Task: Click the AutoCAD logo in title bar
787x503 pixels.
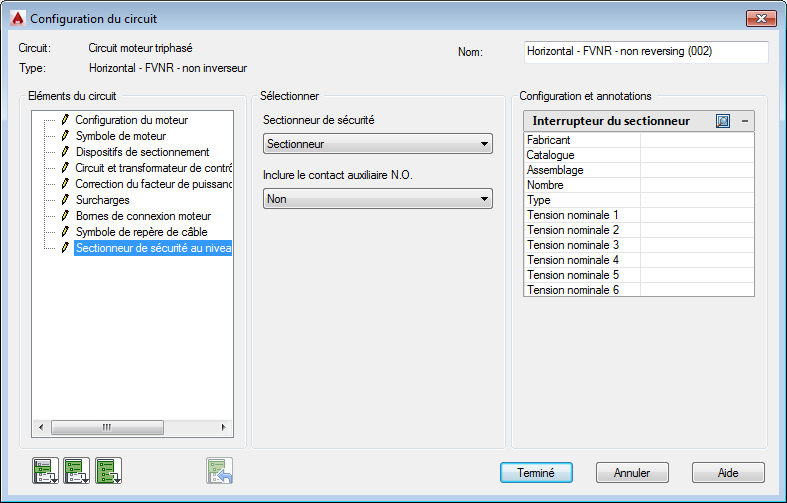Action: pyautogui.click(x=17, y=18)
